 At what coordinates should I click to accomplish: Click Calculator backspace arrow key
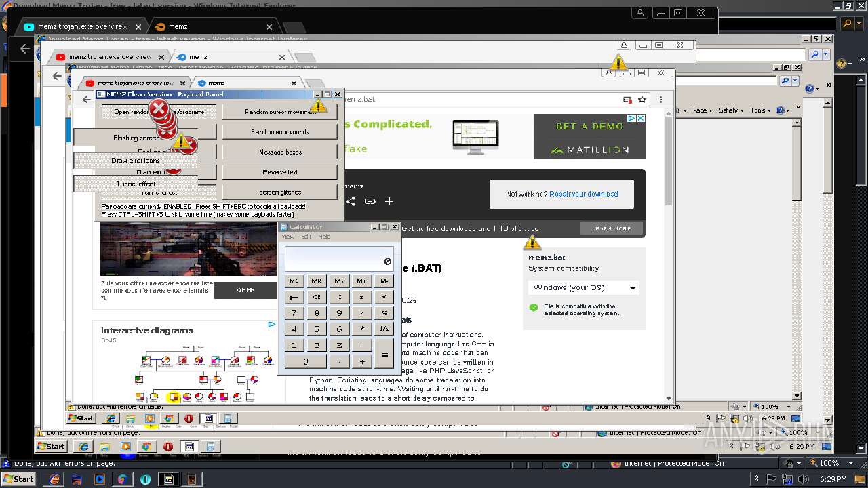[x=294, y=297]
